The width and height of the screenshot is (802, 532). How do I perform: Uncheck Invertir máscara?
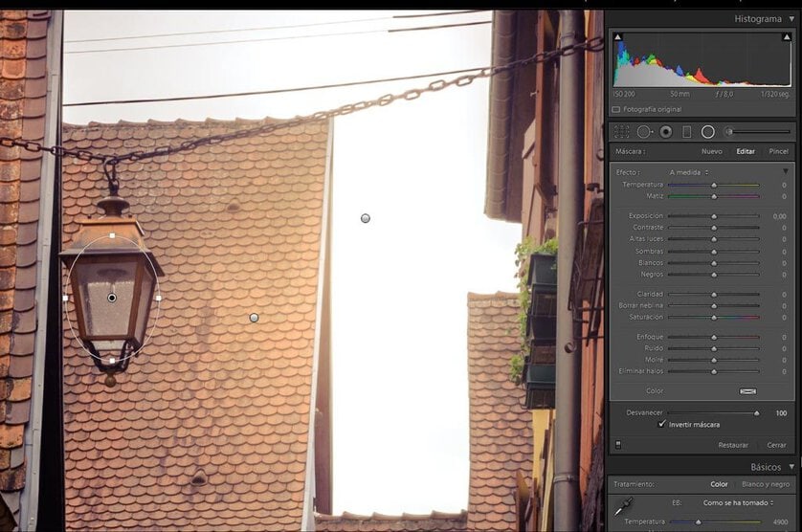[662, 424]
